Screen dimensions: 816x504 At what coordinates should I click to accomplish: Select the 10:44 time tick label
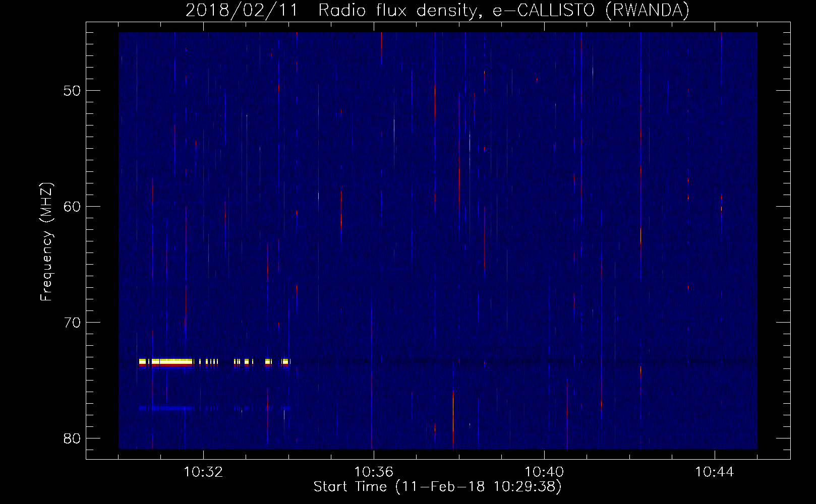pyautogui.click(x=715, y=472)
